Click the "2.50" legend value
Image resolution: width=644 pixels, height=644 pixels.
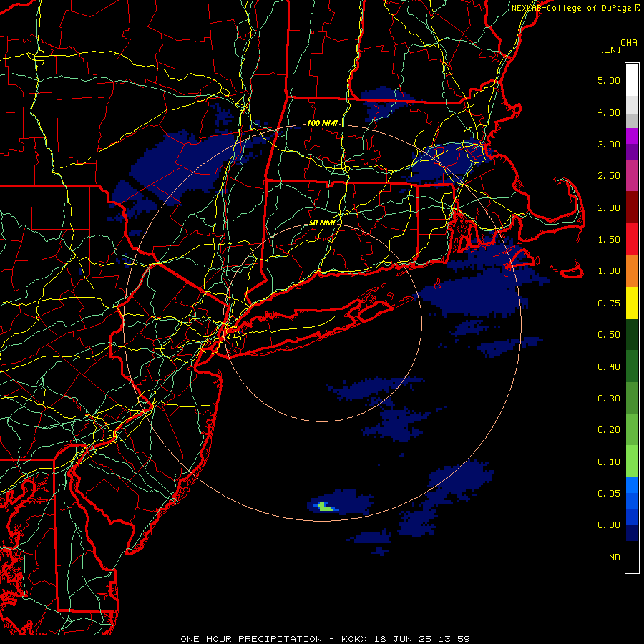609,176
